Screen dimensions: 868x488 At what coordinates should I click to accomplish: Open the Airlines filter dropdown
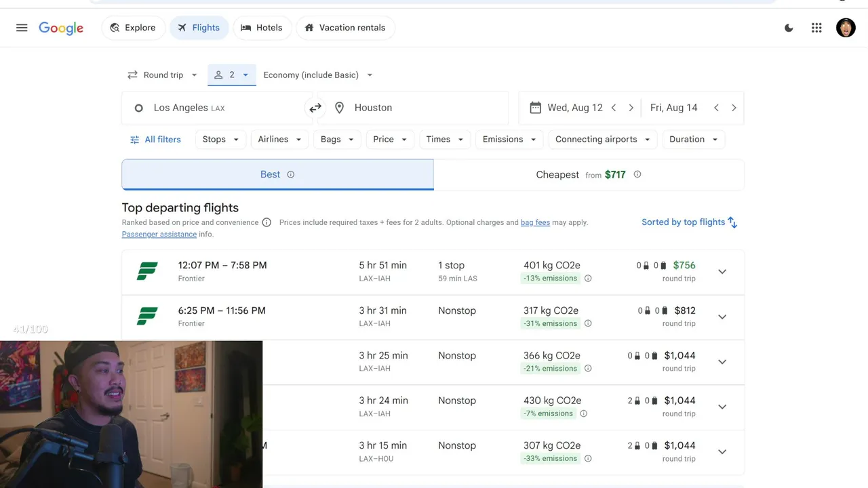coord(280,140)
